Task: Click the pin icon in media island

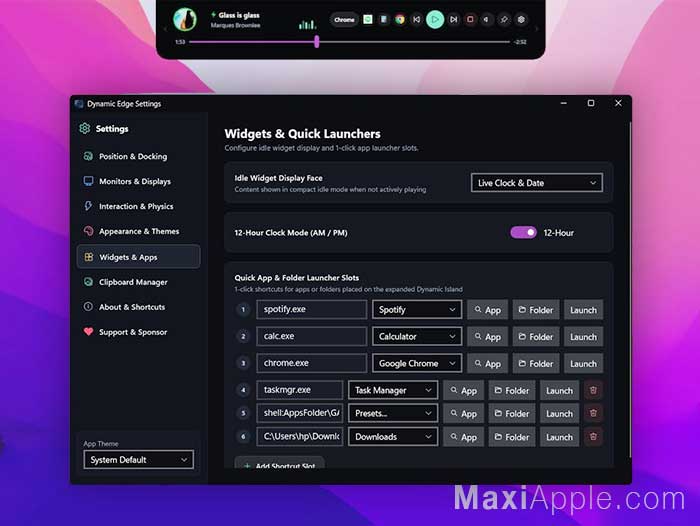Action: [504, 20]
